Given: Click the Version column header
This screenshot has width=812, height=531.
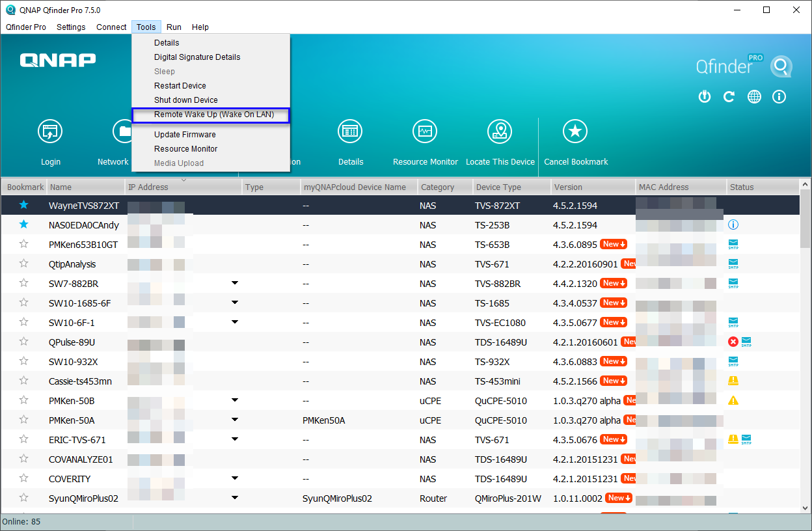Looking at the screenshot, I should [x=593, y=187].
